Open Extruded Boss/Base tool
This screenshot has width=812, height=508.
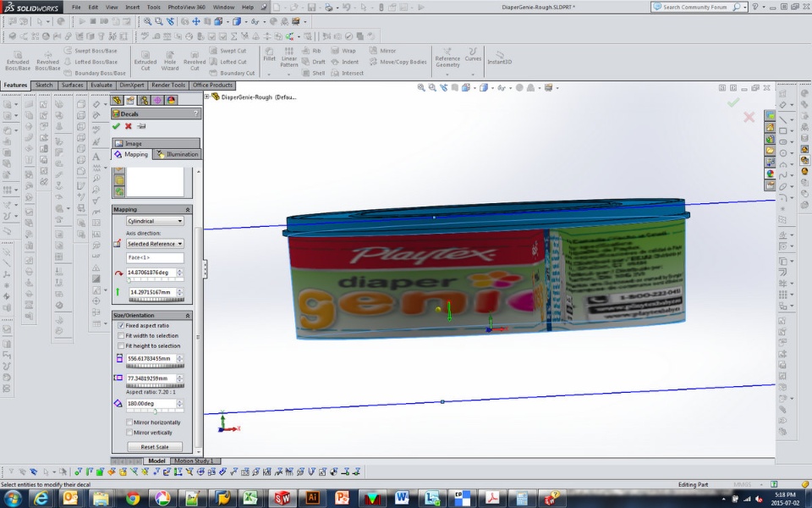click(x=18, y=61)
